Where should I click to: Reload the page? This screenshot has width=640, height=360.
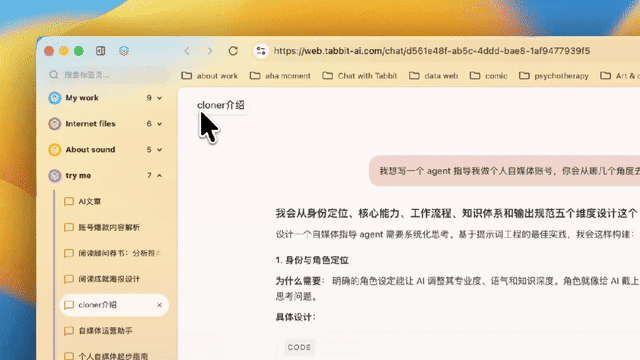coord(233,51)
